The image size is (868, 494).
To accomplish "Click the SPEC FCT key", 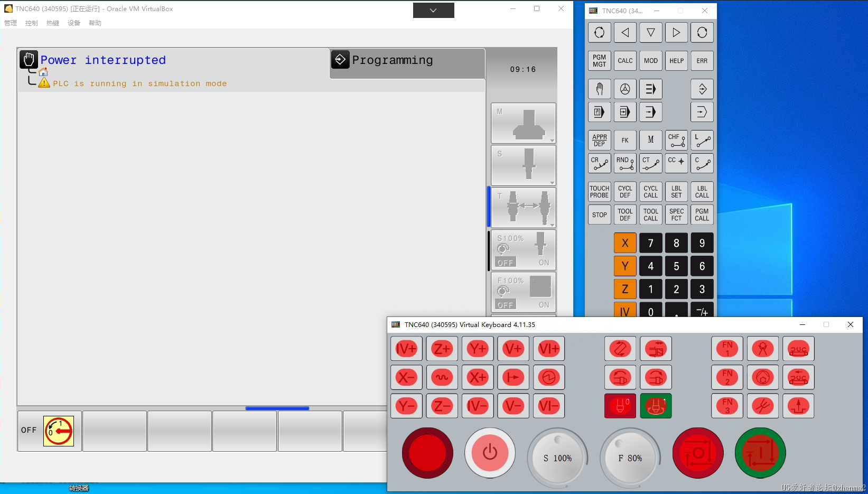I will point(676,215).
